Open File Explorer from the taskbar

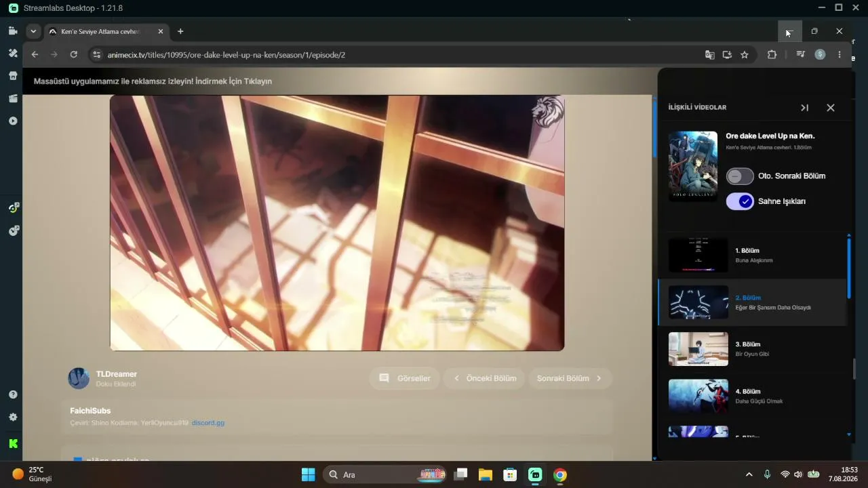(485, 474)
